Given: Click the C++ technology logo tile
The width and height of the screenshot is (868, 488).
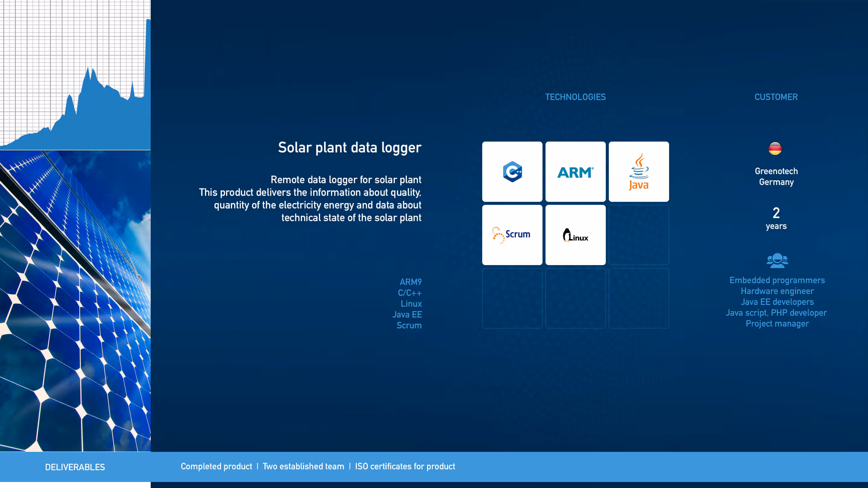Looking at the screenshot, I should (x=512, y=171).
